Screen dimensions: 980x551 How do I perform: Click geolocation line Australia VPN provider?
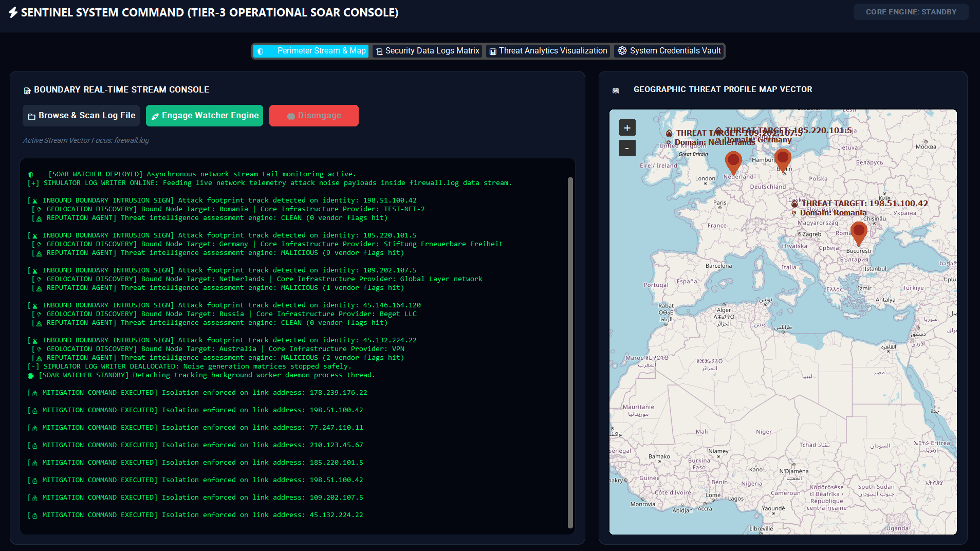coord(218,349)
